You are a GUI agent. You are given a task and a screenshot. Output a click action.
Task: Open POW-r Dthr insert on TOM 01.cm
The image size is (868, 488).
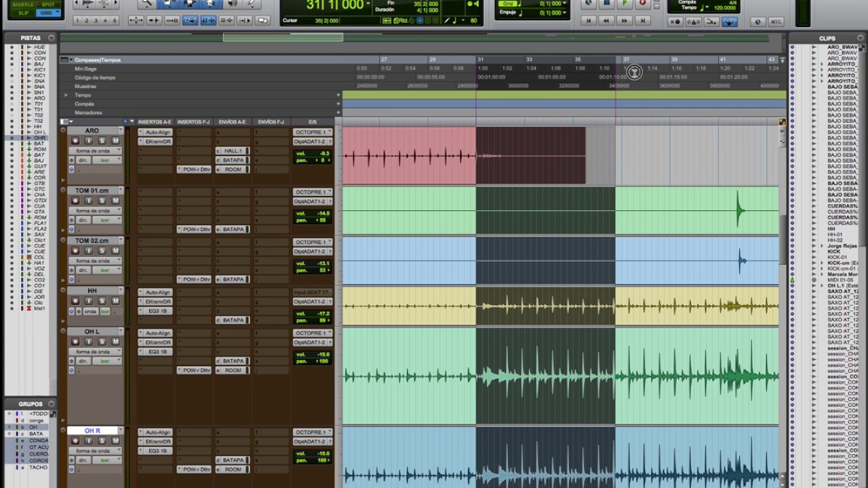tap(195, 229)
